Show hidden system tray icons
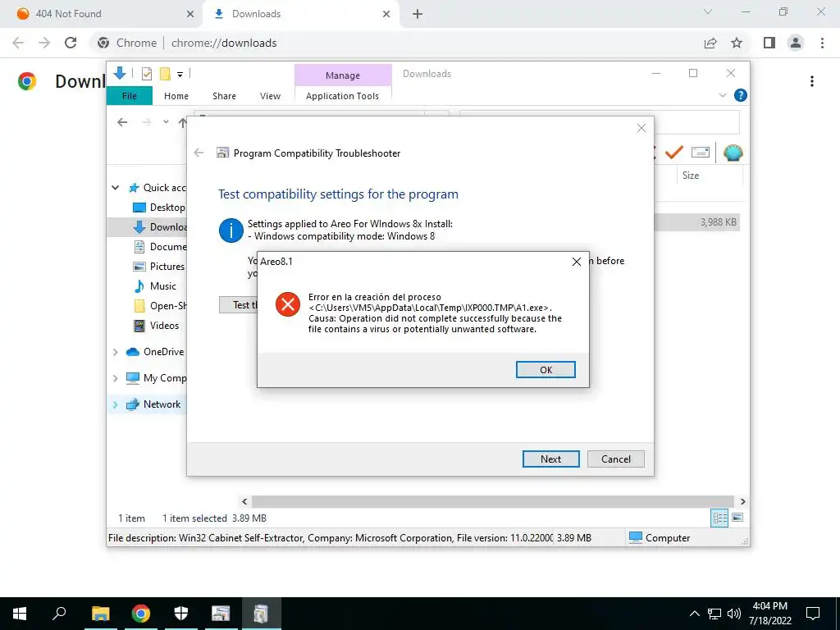This screenshot has width=840, height=630. tap(694, 614)
